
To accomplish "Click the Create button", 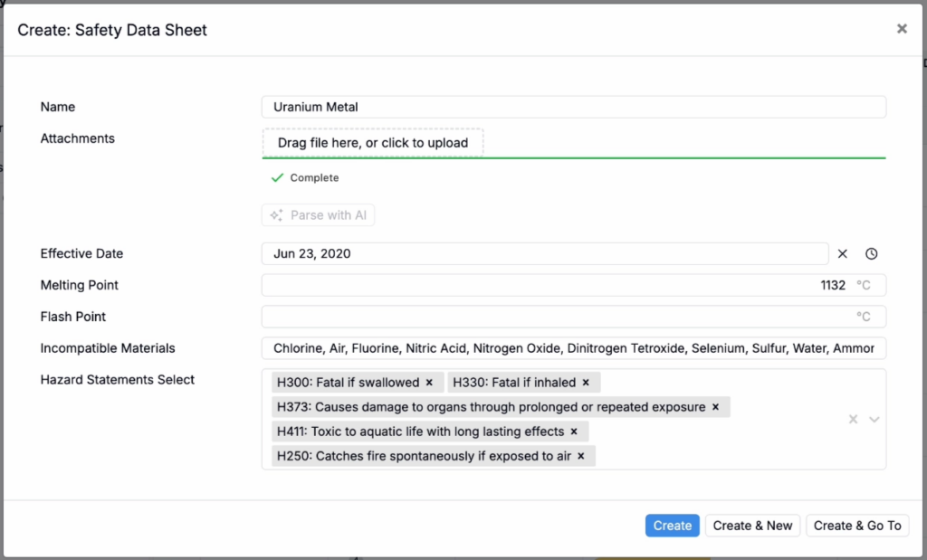I will pos(672,526).
